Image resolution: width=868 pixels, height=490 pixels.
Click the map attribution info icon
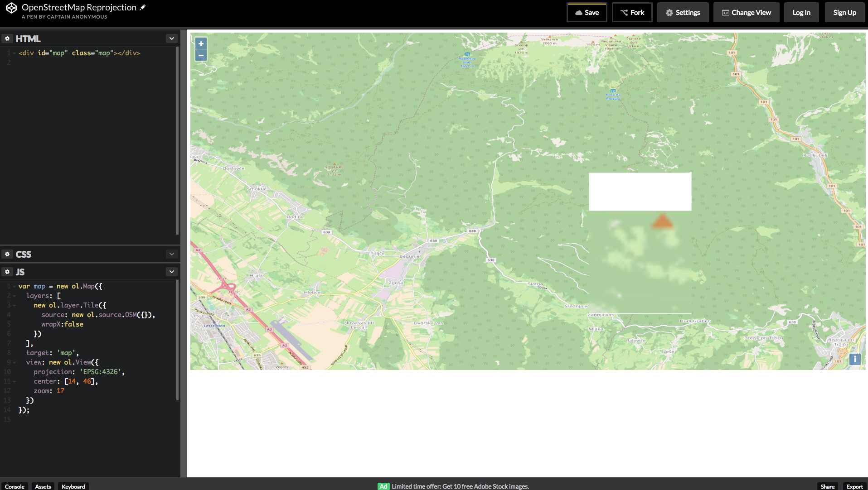(x=855, y=359)
